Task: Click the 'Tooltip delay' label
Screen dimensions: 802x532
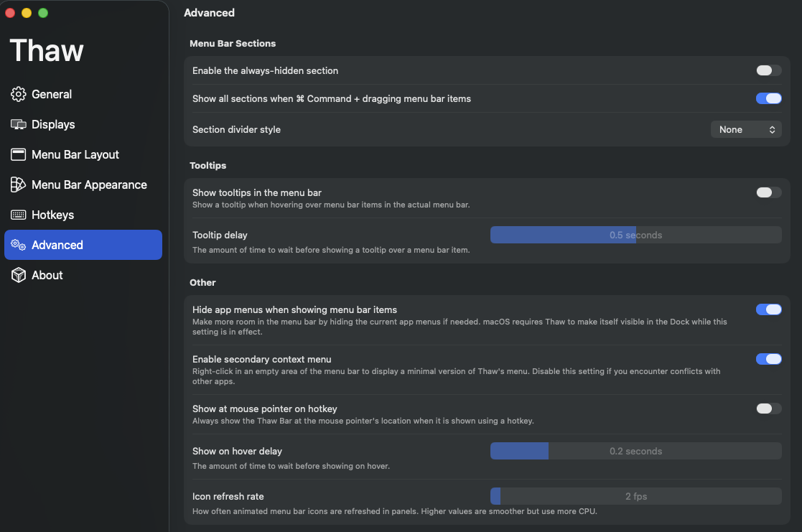Action: tap(220, 235)
